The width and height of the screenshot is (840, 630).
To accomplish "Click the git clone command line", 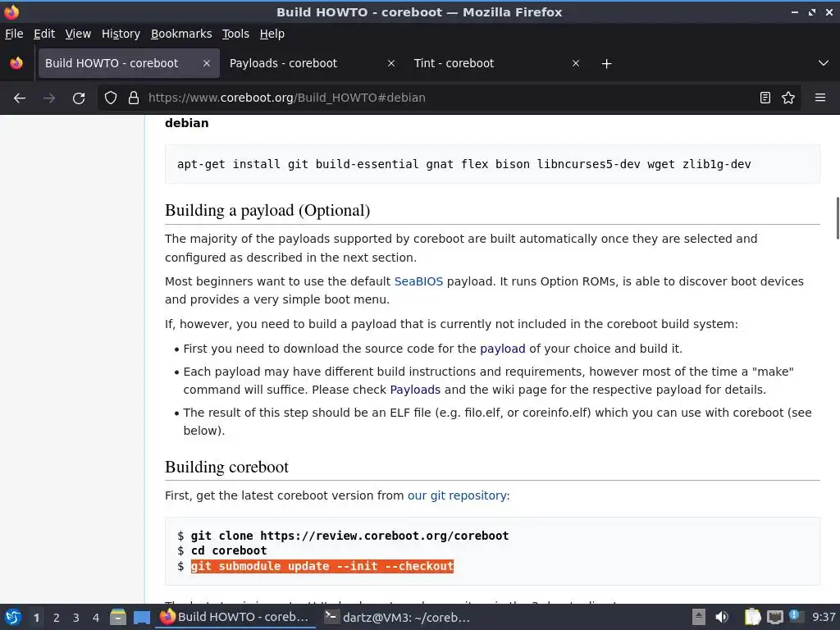I will tap(349, 536).
